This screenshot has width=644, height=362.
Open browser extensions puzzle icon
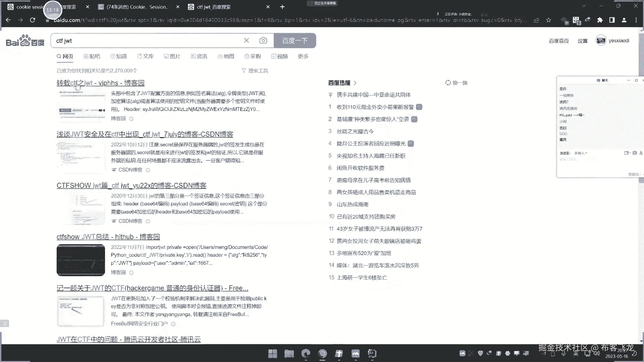point(600,20)
